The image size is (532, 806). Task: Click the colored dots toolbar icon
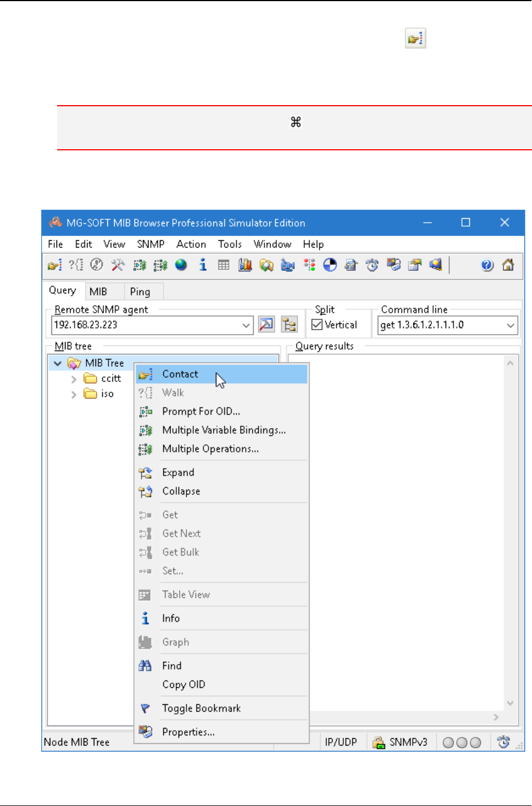coord(309,265)
